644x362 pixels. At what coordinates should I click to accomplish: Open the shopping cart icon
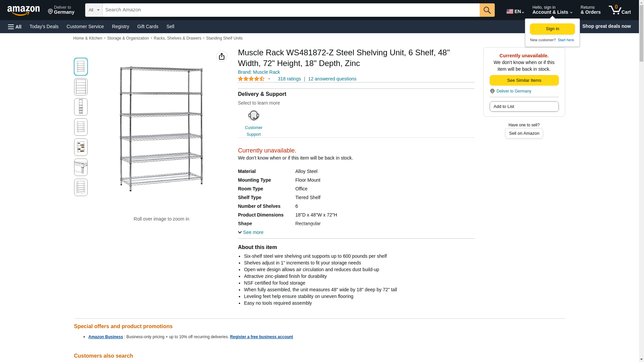[620, 10]
